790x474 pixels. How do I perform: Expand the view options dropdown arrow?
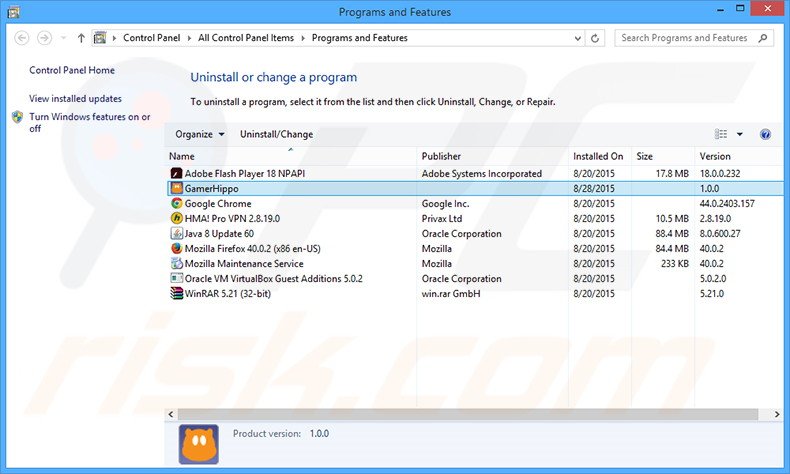(740, 134)
